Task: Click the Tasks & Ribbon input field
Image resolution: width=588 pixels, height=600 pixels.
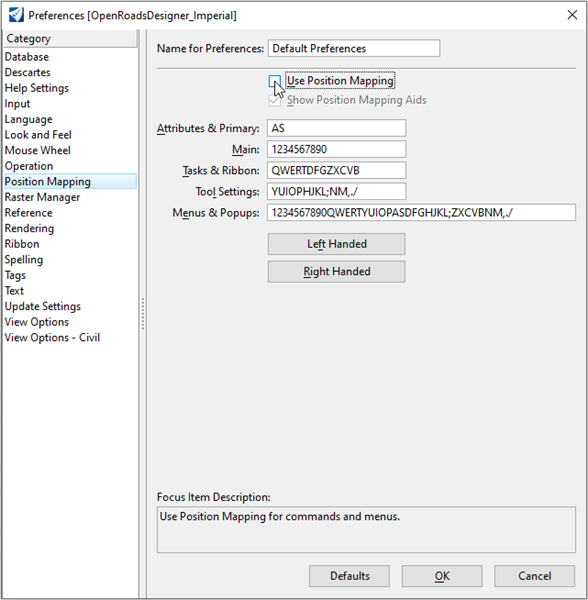Action: click(337, 170)
